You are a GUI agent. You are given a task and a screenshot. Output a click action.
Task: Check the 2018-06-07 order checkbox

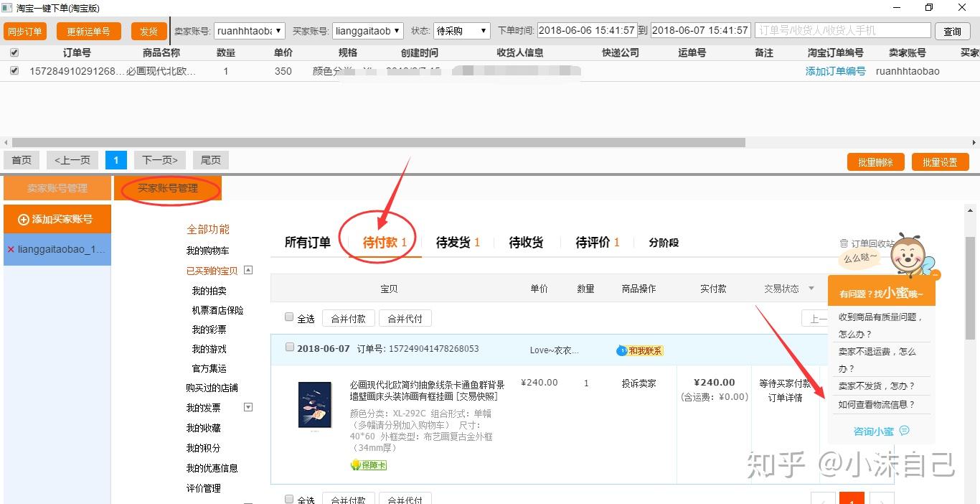pyautogui.click(x=290, y=347)
